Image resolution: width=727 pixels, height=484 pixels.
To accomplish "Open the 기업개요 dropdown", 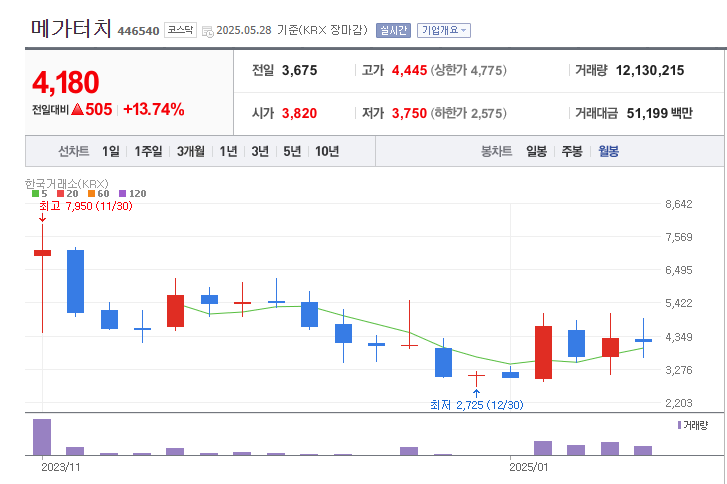I will pyautogui.click(x=444, y=30).
